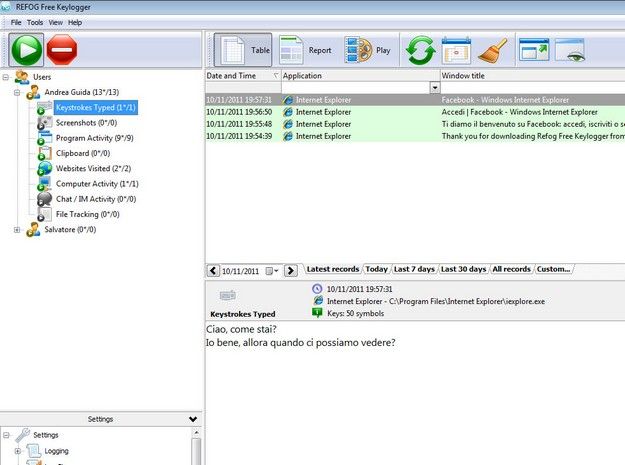Viewport: 625px width, 465px height.
Task: Click the settings panel scrollbar up arrow
Action: (196, 432)
